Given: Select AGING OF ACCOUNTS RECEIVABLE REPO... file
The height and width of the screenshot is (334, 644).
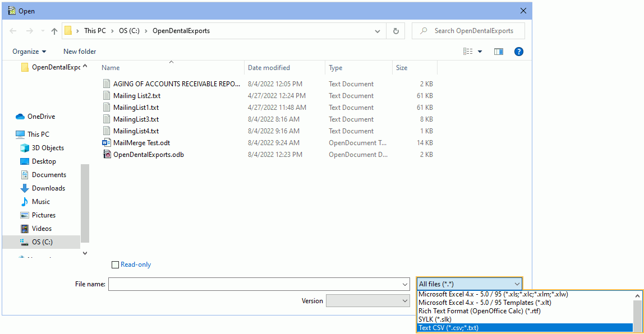Looking at the screenshot, I should (177, 83).
